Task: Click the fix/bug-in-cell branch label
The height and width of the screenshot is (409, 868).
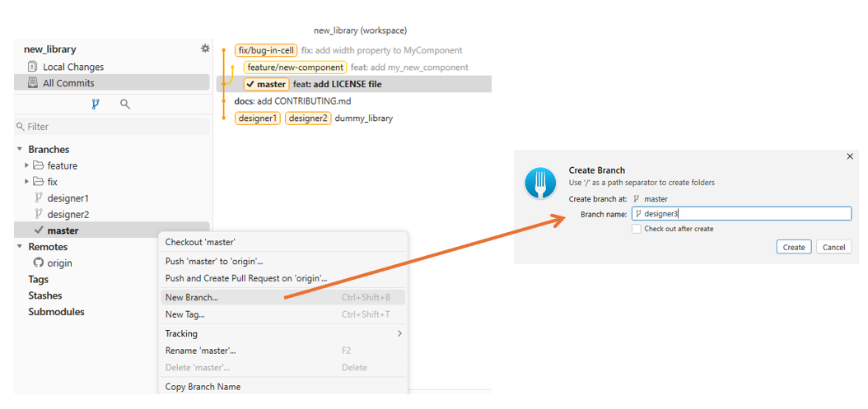Action: [x=266, y=50]
